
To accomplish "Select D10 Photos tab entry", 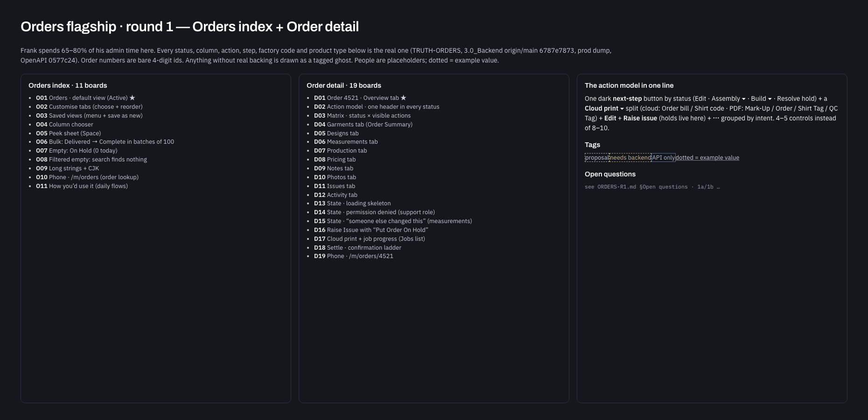I will (x=335, y=177).
